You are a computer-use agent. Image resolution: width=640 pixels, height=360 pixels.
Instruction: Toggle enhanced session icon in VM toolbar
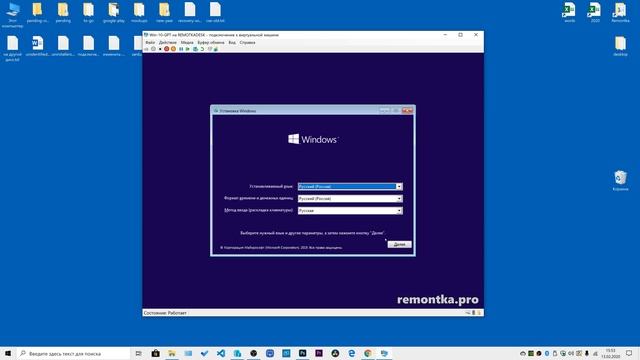coord(209,49)
